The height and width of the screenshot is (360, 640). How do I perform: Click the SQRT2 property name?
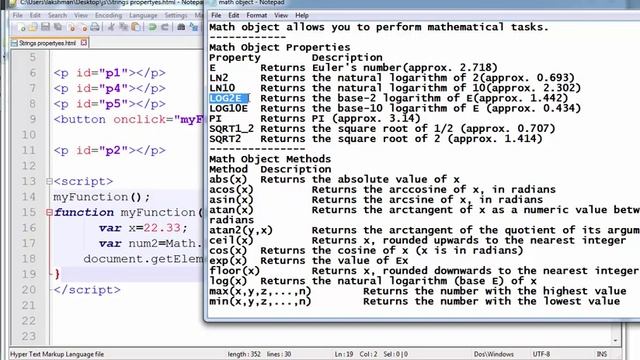tap(225, 139)
